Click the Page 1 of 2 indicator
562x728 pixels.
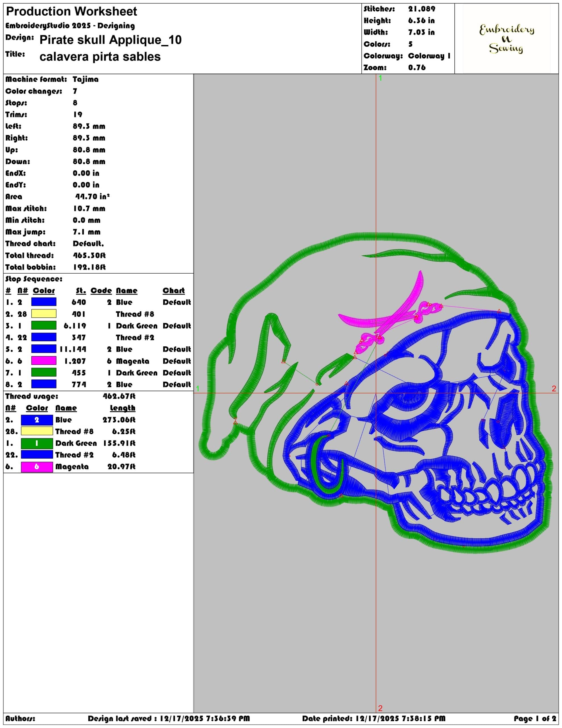tap(535, 718)
